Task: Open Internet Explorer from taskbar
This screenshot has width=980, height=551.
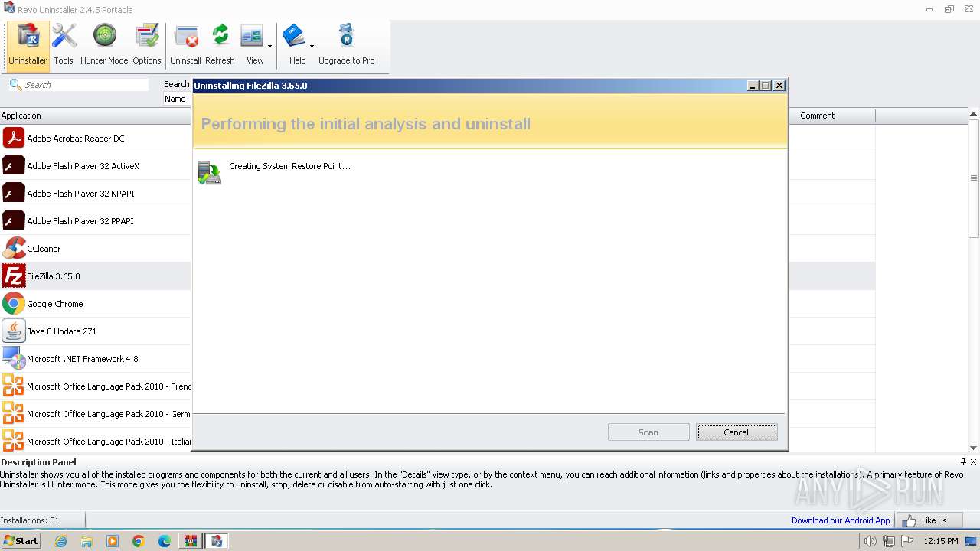Action: point(60,541)
